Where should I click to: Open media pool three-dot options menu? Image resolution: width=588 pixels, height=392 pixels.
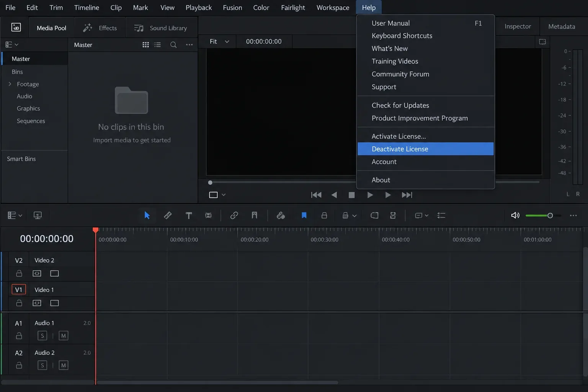click(x=189, y=45)
